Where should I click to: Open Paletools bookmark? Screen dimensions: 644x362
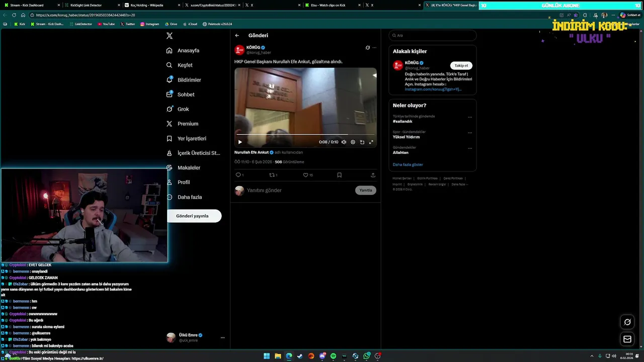tap(217, 24)
